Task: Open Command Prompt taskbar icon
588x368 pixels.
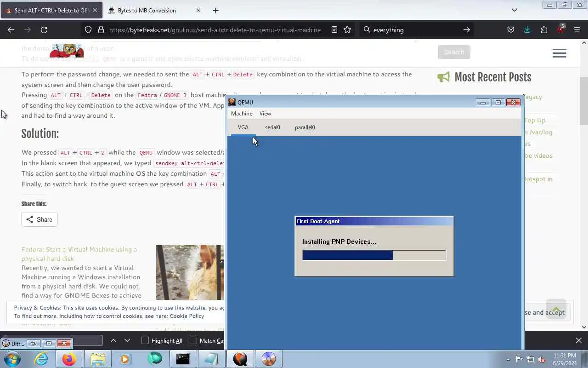Action: pyautogui.click(x=183, y=359)
